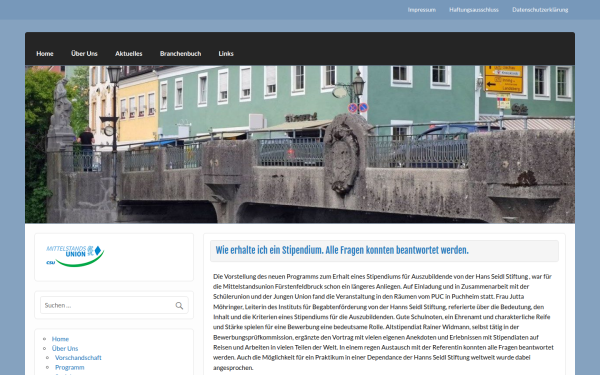
Task: Focus the Suchen search field
Action: coord(114,305)
